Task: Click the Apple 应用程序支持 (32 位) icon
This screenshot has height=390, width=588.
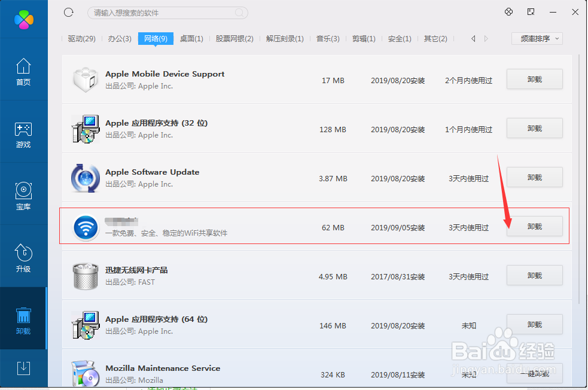Action: (86, 129)
